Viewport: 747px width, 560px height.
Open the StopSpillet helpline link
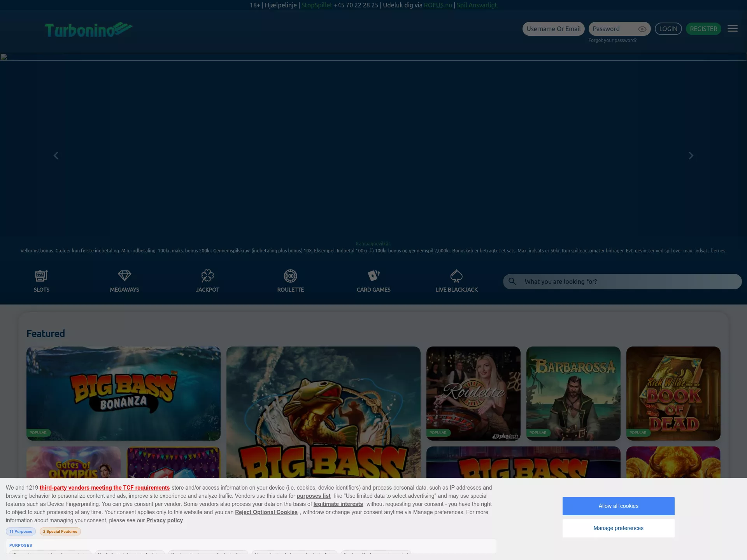pos(317,5)
